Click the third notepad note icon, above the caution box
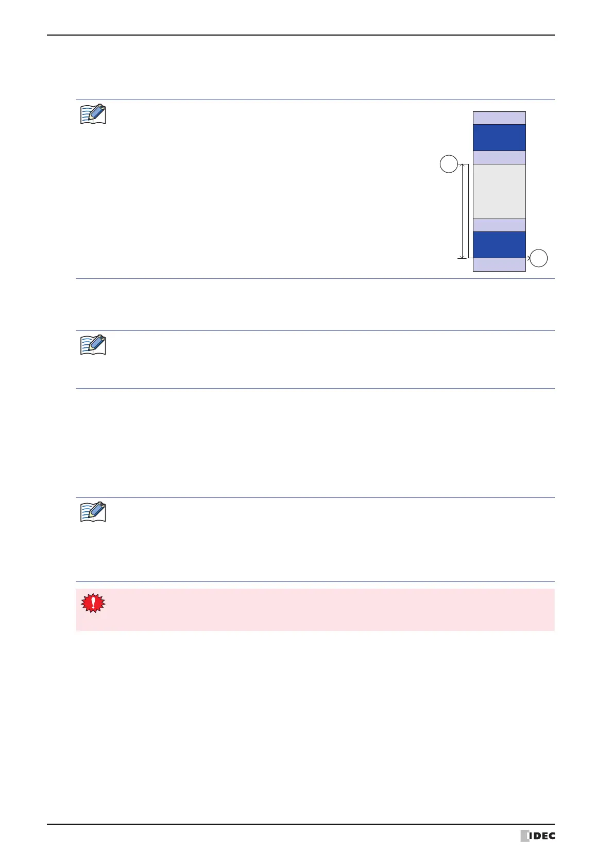Image resolution: width=613 pixels, height=868 pixels. (93, 512)
